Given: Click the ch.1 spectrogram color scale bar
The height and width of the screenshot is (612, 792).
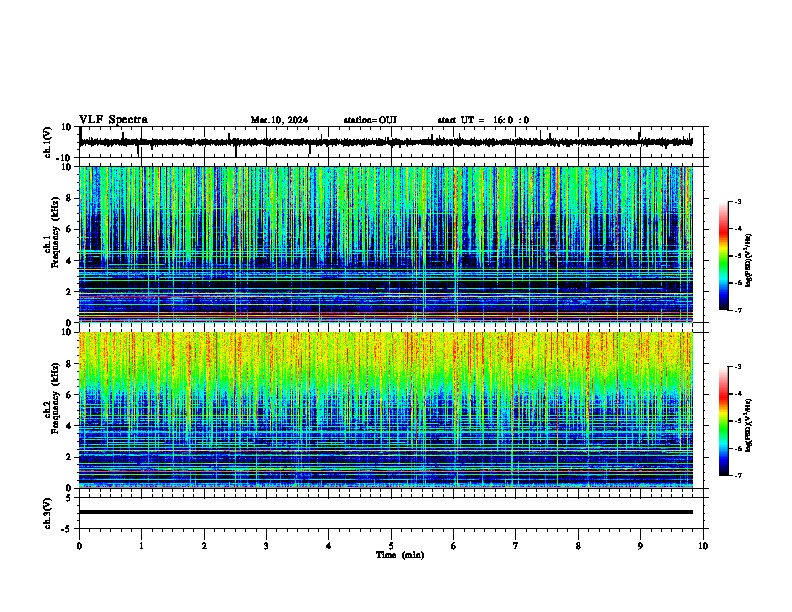Looking at the screenshot, I should (x=724, y=256).
